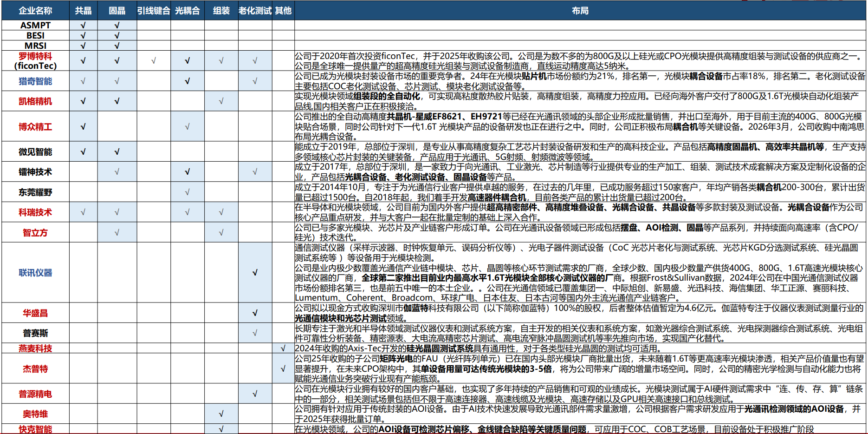Select the MRSI company name cell
This screenshot has width=868, height=434.
pyautogui.click(x=35, y=46)
